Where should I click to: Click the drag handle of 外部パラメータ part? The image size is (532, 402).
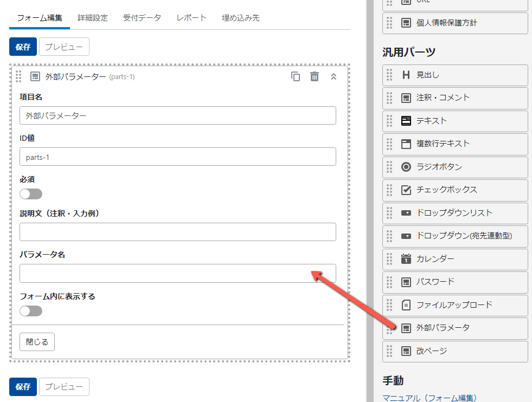tap(389, 328)
